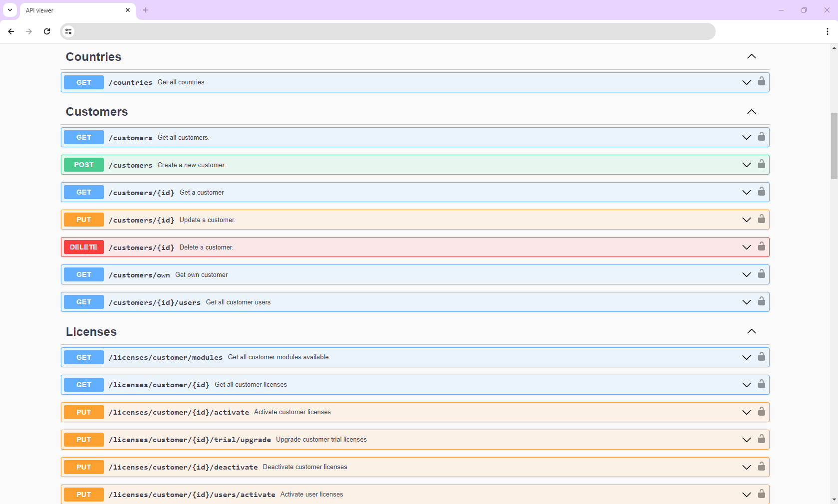This screenshot has height=504, width=838.
Task: Open site information icon in address bar
Action: point(68,31)
